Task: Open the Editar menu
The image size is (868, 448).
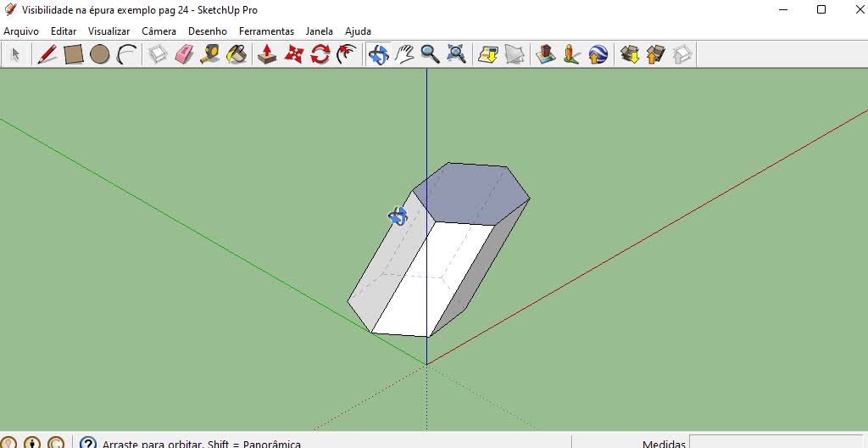Action: coord(64,31)
